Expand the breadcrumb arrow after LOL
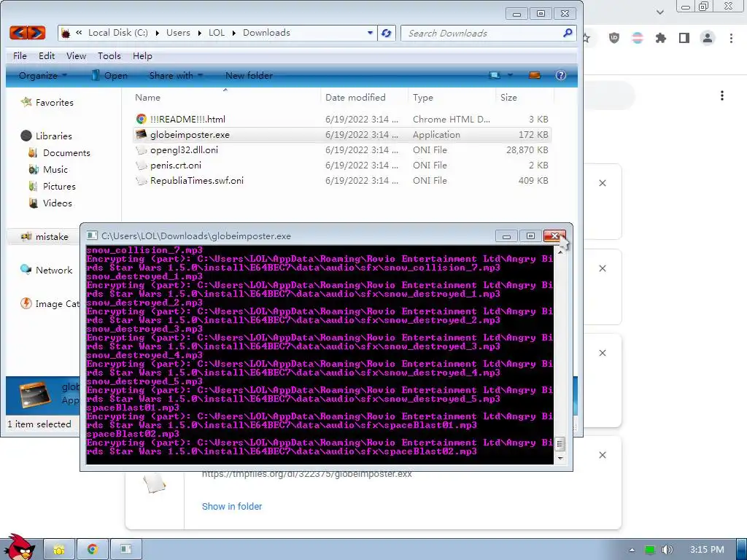This screenshot has width=747, height=560. click(234, 33)
